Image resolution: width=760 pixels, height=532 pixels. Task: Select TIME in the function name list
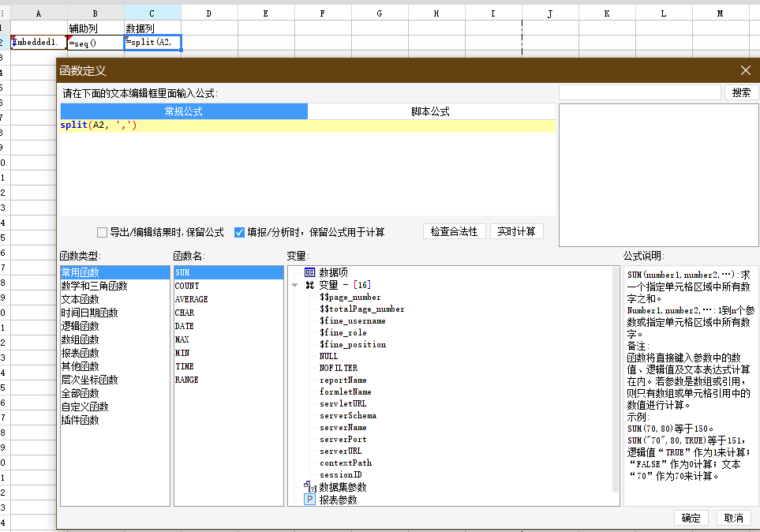229,366
